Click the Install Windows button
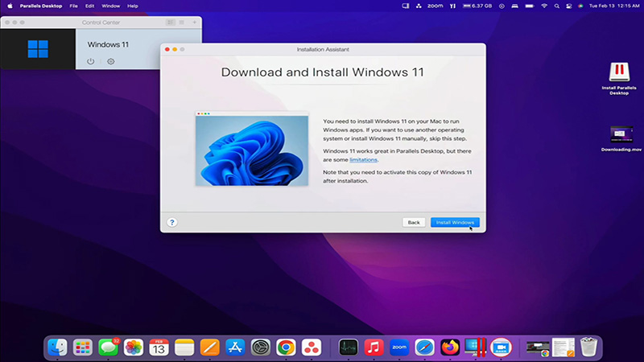This screenshot has width=644, height=362. pos(455,223)
